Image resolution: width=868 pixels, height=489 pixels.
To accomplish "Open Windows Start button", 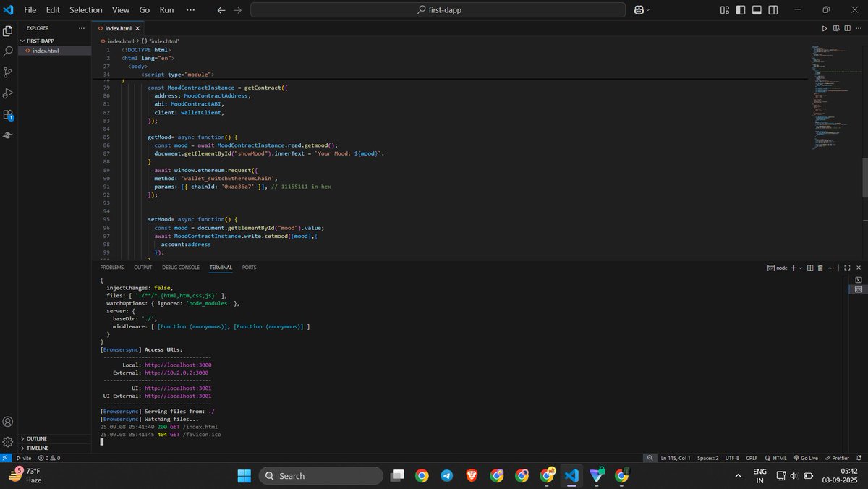I will 244,476.
